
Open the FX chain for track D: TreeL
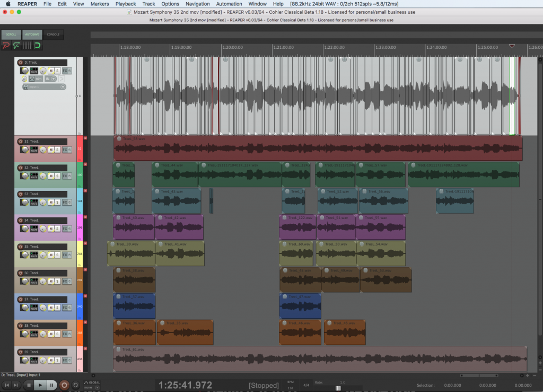[x=65, y=71]
